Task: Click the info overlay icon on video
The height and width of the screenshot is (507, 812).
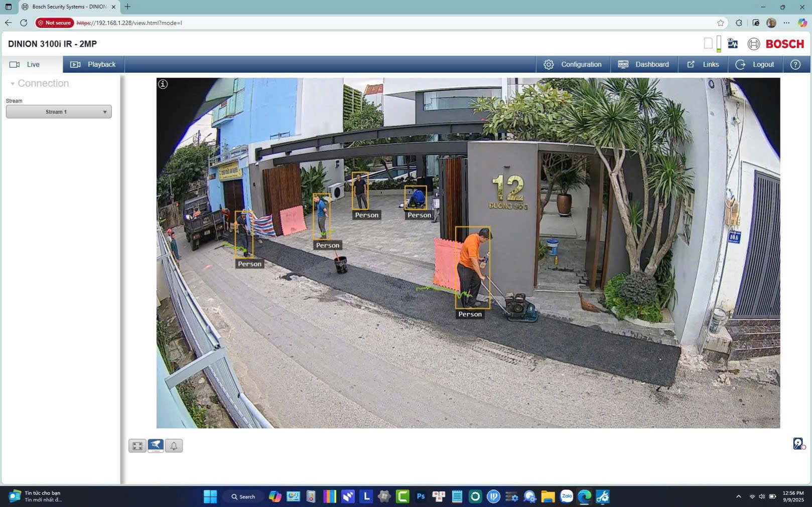Action: point(163,84)
